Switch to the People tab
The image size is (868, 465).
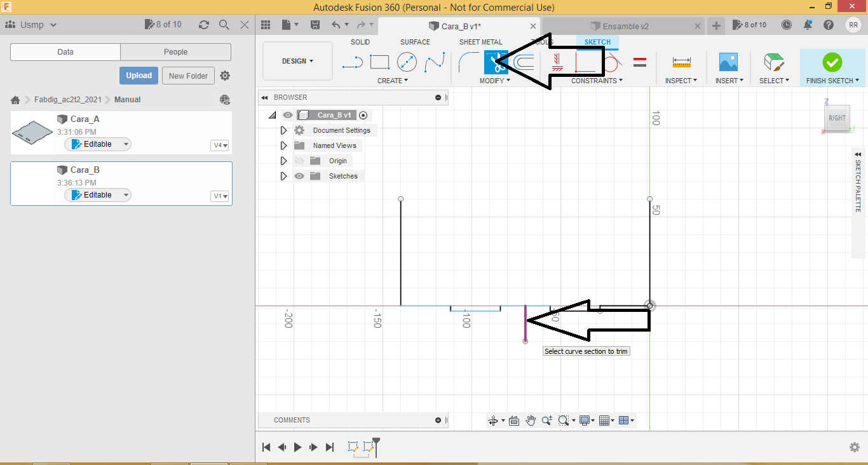pos(175,52)
